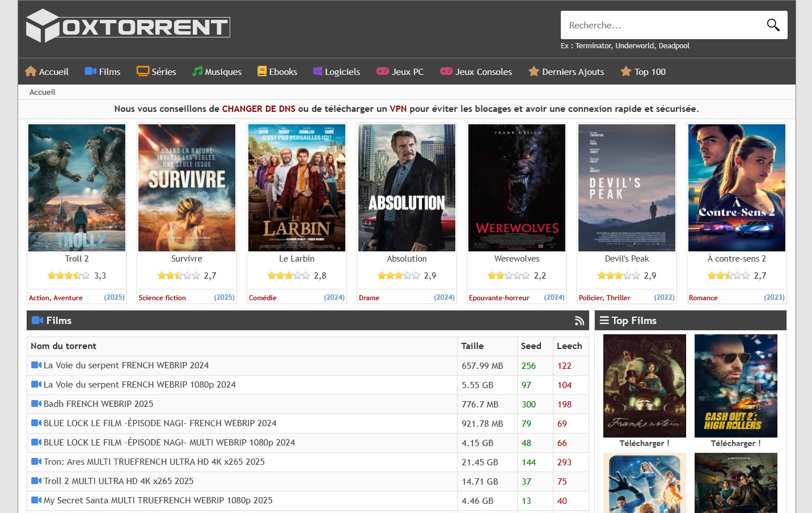Open Tron: Ares MULTI TRUEFRENCH torrent link

[x=154, y=462]
